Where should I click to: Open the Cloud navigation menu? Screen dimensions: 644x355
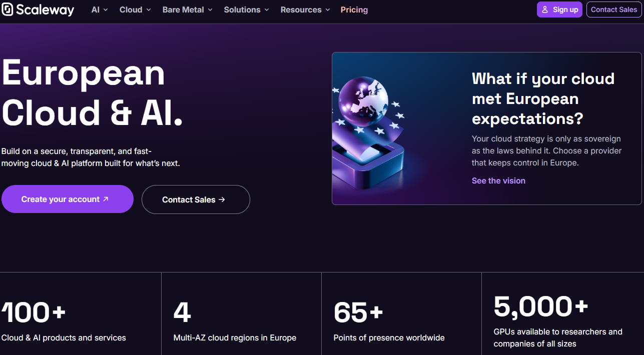tap(135, 9)
